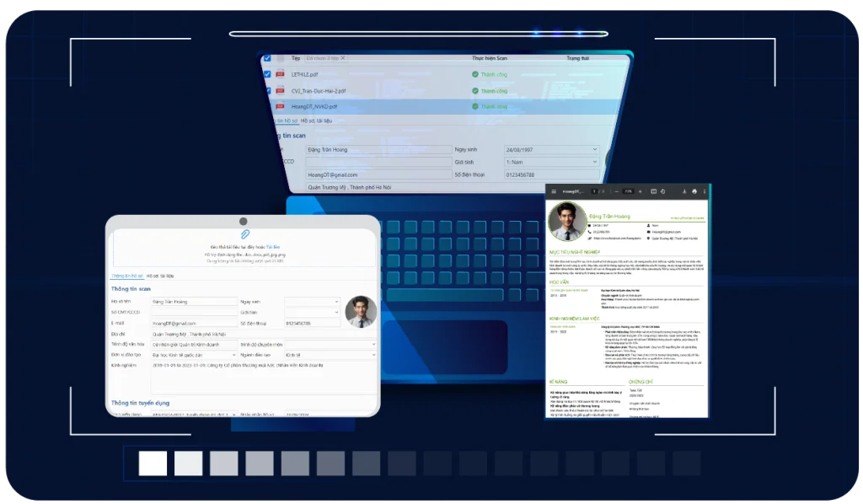Uncheck the LETHILE.pdf checkbox
The image size is (863, 504).
coord(267,74)
